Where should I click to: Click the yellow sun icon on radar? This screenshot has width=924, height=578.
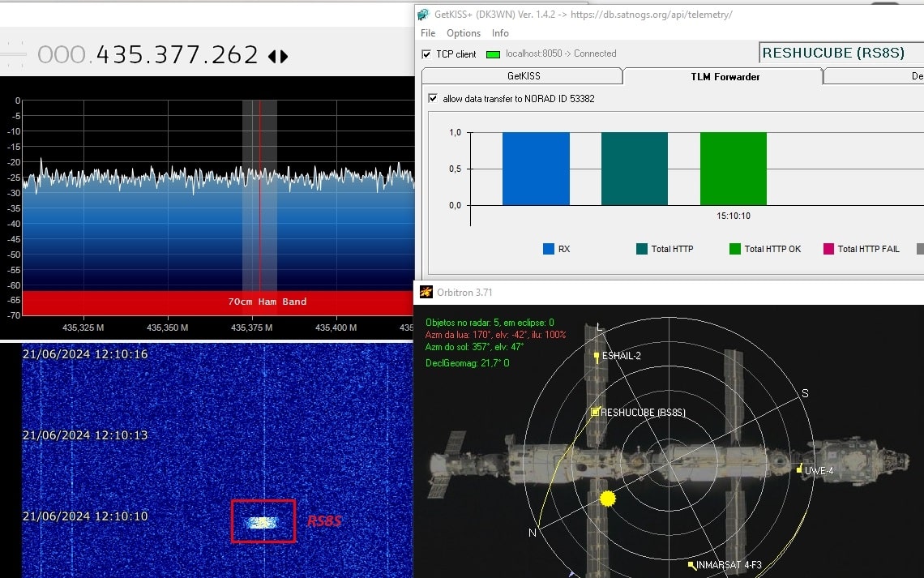coord(606,498)
